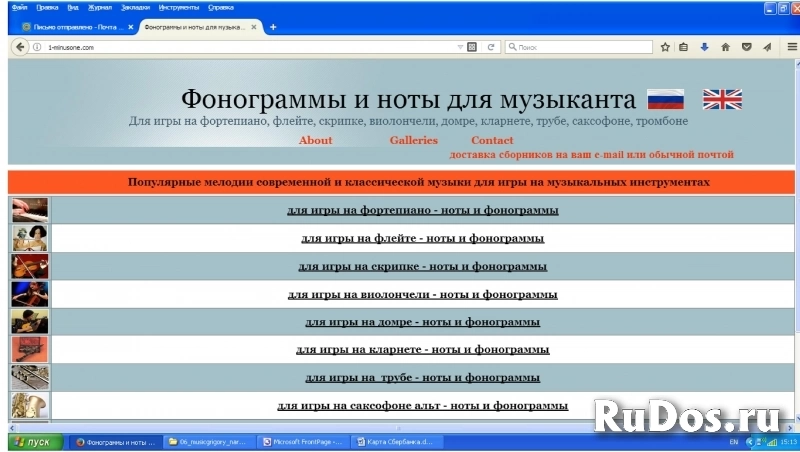Open для игры на виолончели link

[x=422, y=294]
